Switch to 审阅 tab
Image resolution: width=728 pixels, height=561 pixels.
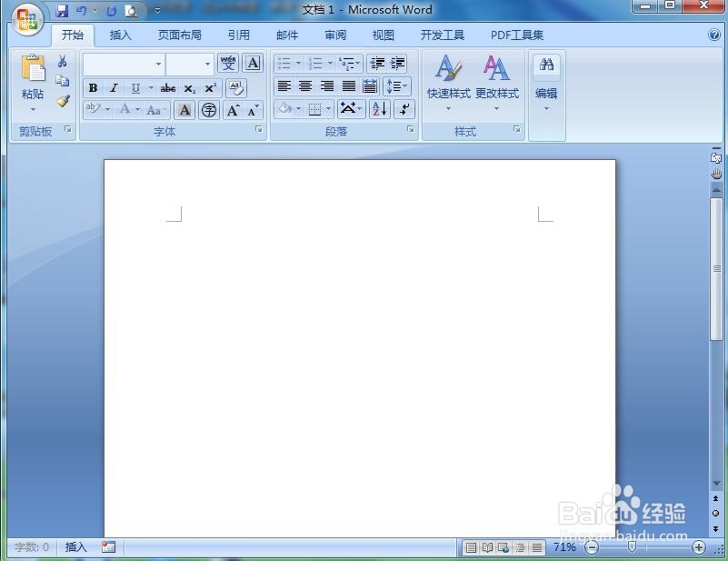(x=335, y=35)
